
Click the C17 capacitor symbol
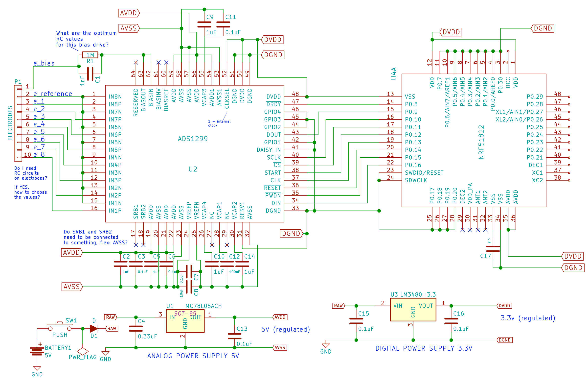493,249
